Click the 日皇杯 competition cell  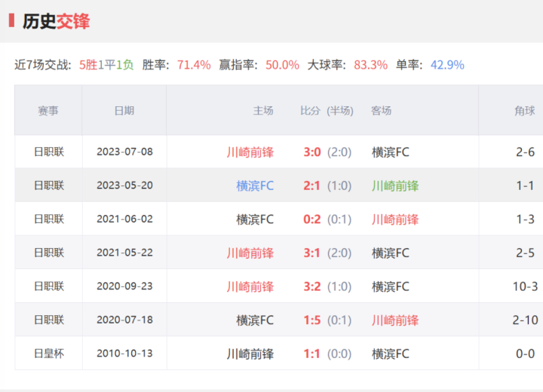[x=49, y=354]
